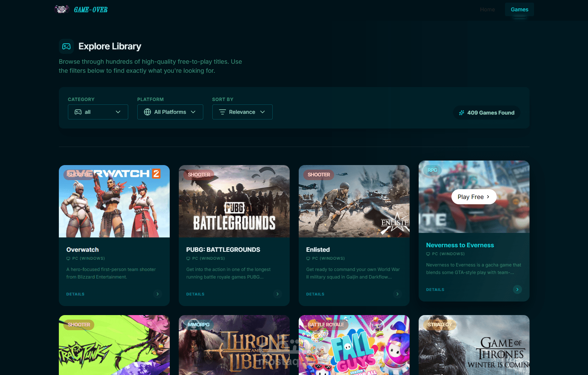Click the GAME-OVER site title
This screenshot has width=588, height=375.
click(91, 10)
